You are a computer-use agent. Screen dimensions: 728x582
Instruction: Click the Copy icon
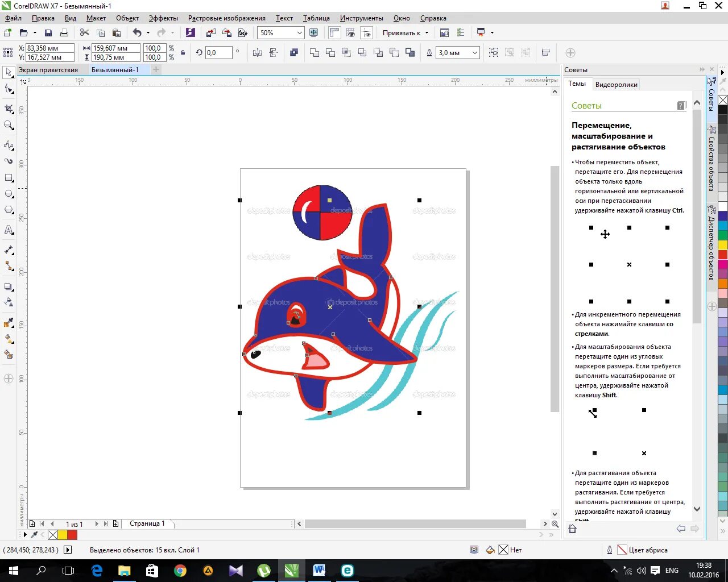[x=101, y=33]
